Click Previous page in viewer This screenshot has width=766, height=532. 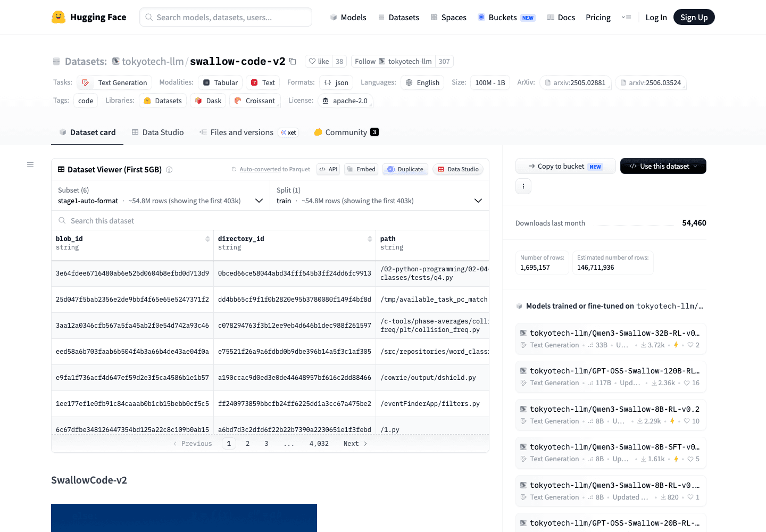(193, 443)
